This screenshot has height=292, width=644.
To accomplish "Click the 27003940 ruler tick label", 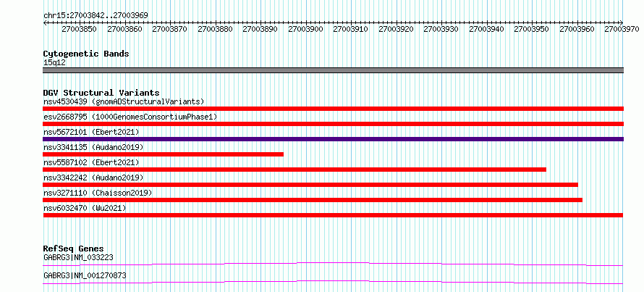I will pos(486,30).
